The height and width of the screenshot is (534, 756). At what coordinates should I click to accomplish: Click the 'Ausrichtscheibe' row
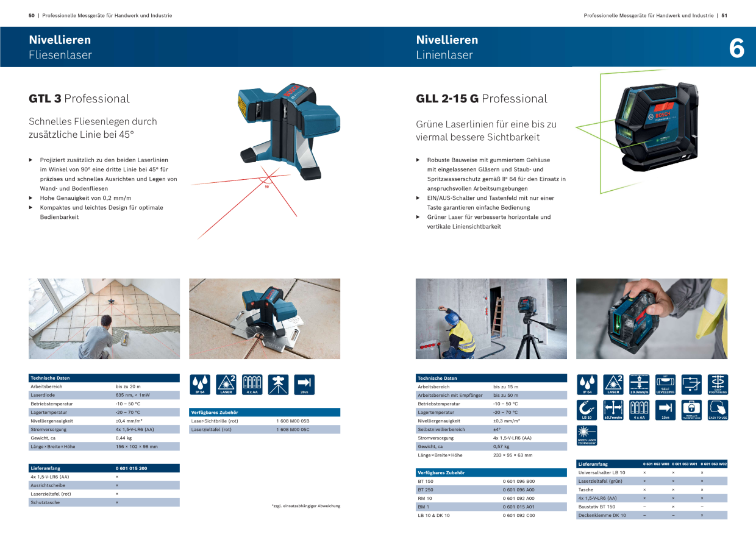tap(104, 485)
